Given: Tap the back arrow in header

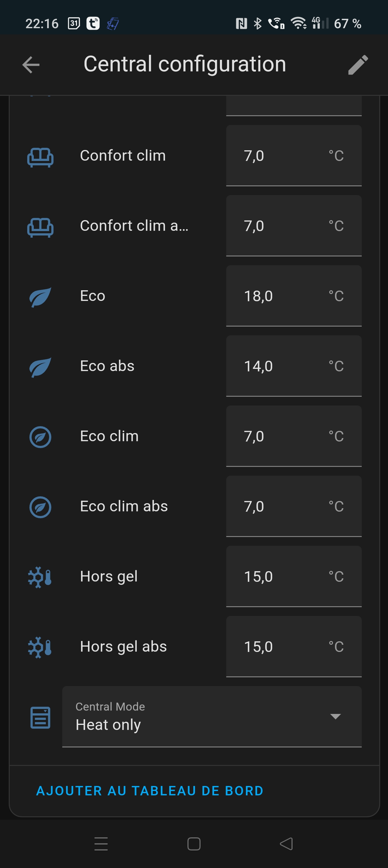Looking at the screenshot, I should (x=31, y=65).
